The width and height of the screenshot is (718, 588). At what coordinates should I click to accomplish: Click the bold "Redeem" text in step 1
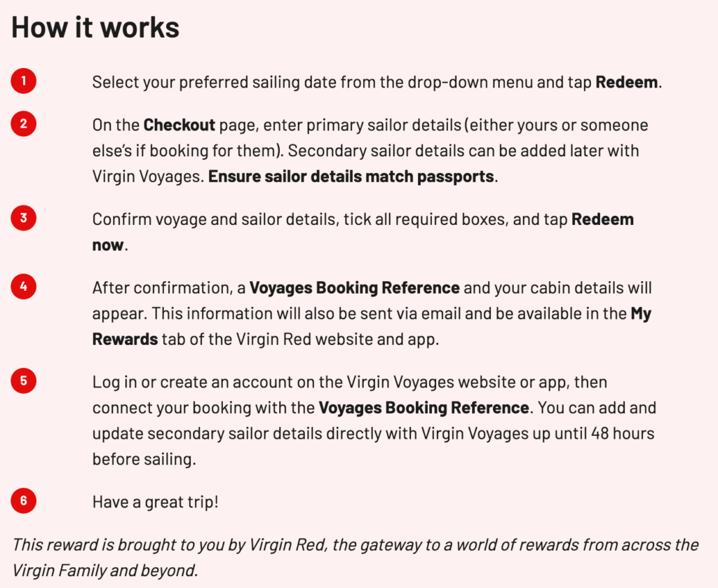(x=626, y=82)
